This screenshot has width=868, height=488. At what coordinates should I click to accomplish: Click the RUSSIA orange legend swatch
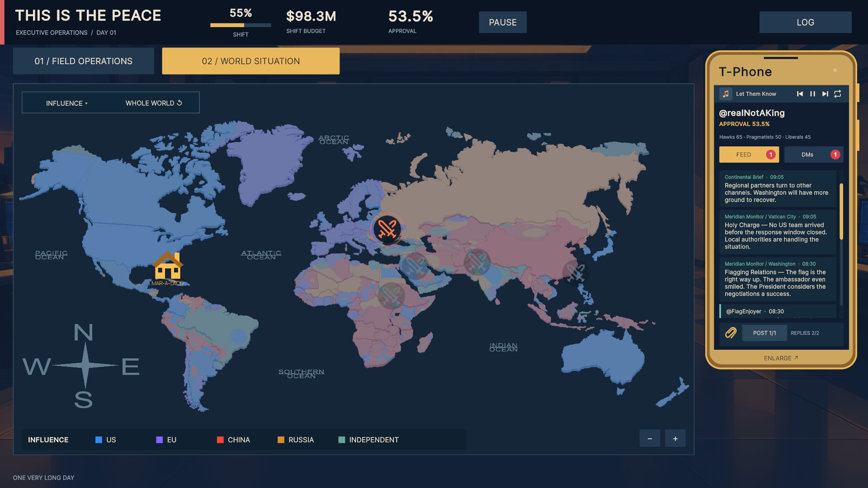click(281, 440)
